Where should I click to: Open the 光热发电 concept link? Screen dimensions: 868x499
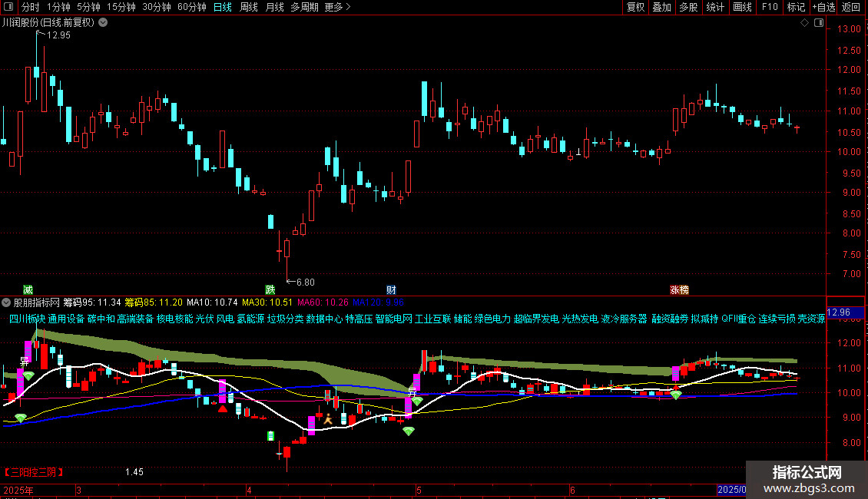pos(580,319)
